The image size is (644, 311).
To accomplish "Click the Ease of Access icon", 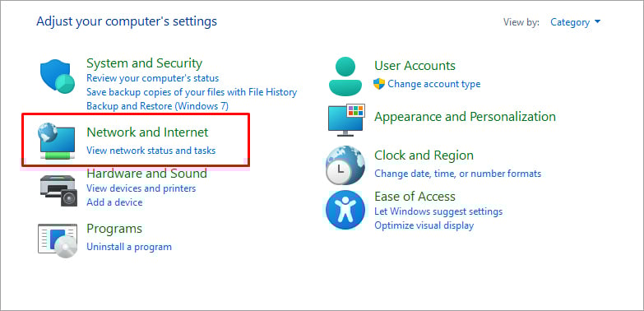I will pyautogui.click(x=345, y=210).
